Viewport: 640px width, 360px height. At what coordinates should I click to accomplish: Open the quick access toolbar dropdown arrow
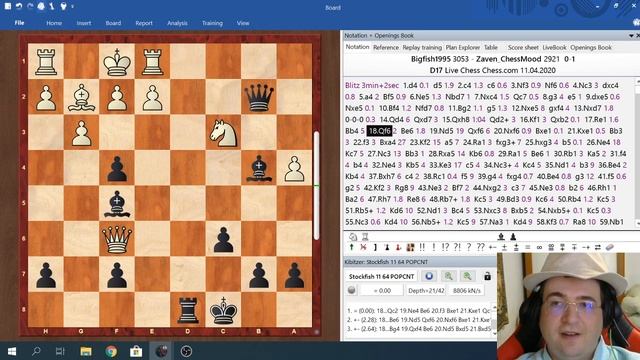[x=73, y=7]
